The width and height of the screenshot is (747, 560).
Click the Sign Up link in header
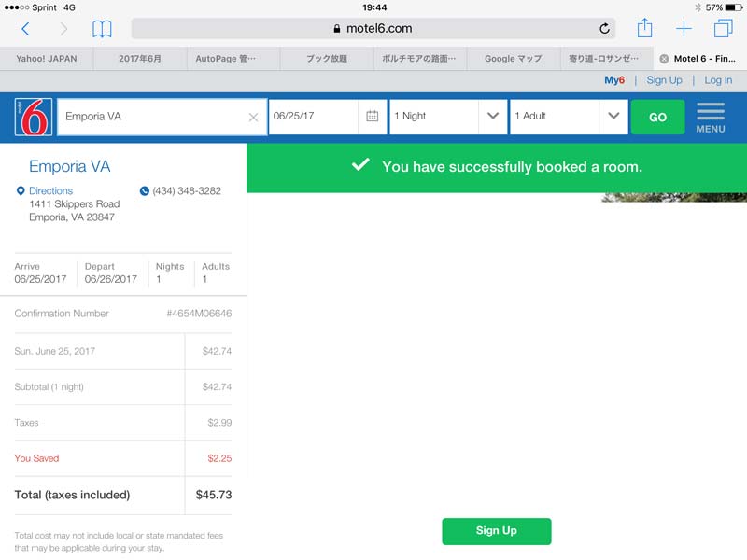click(664, 80)
